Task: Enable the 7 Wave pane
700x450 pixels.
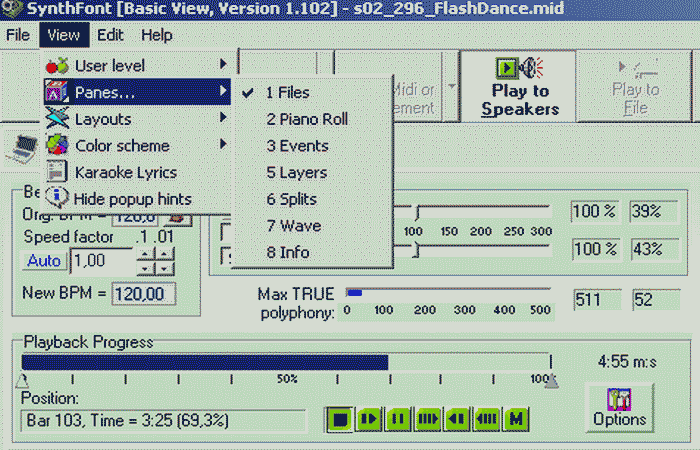Action: coord(293,226)
